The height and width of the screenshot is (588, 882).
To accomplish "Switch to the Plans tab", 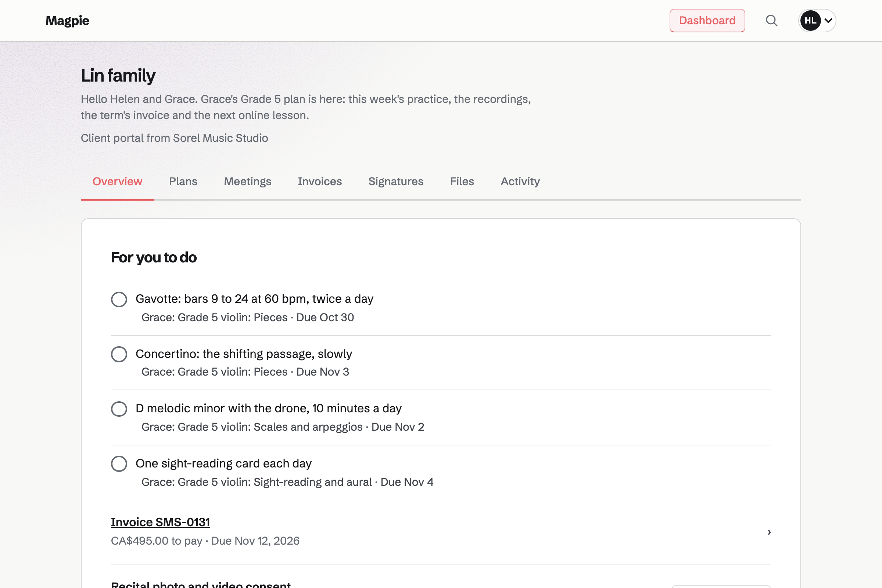I will coord(183,182).
